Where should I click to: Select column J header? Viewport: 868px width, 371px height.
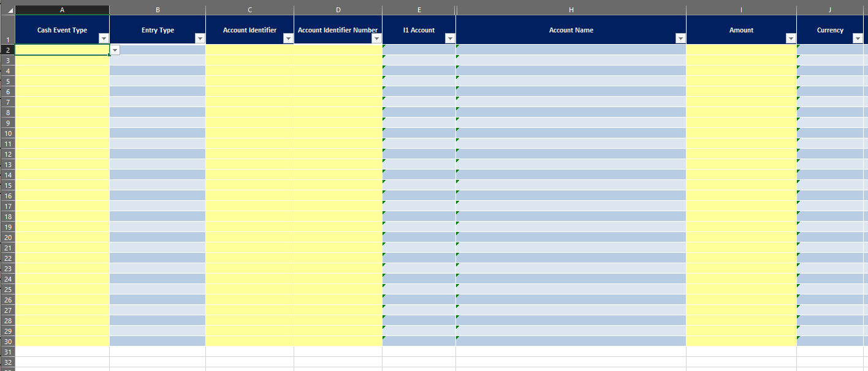pyautogui.click(x=830, y=10)
